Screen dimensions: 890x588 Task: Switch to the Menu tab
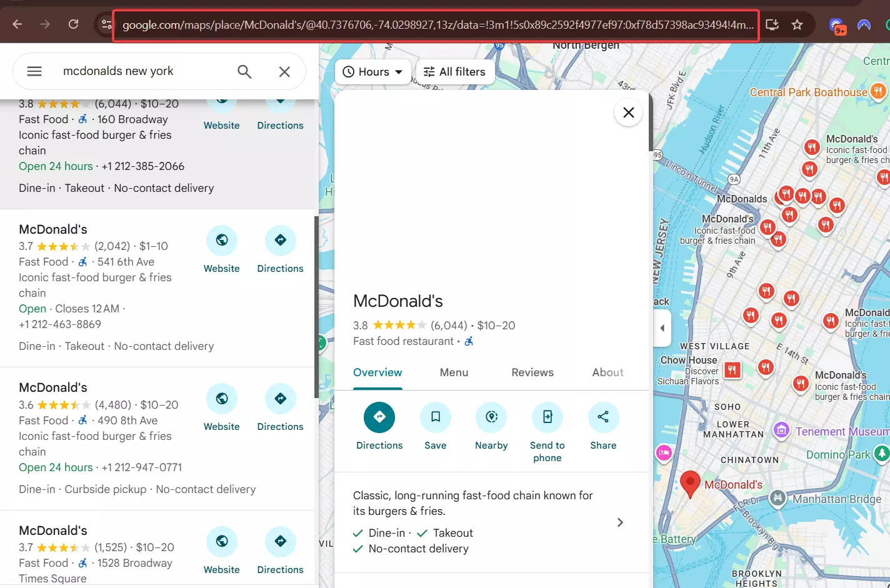454,372
